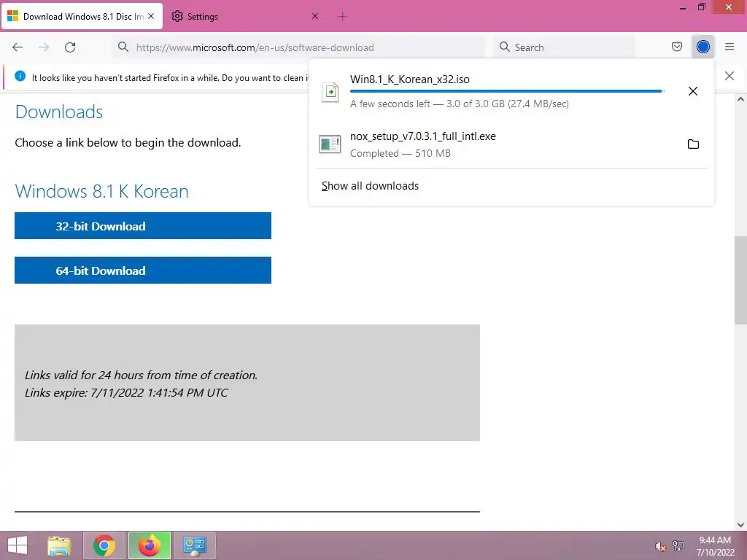Reload the current page
Screen dimensions: 747x560
pyautogui.click(x=70, y=47)
